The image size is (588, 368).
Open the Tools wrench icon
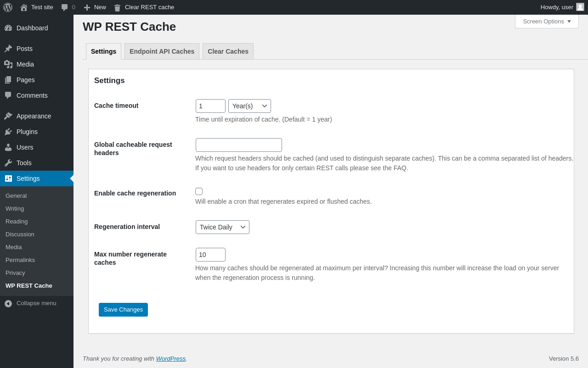pos(8,163)
